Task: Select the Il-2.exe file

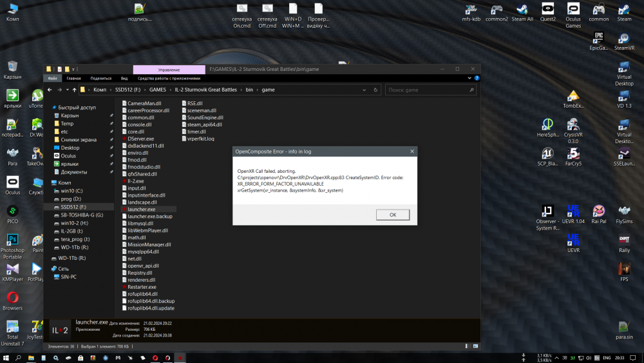Action: 133,181
